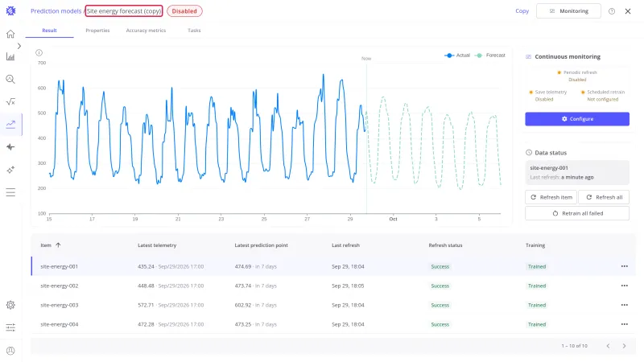Open the user account icon
This screenshot has width=644, height=362.
(10, 351)
